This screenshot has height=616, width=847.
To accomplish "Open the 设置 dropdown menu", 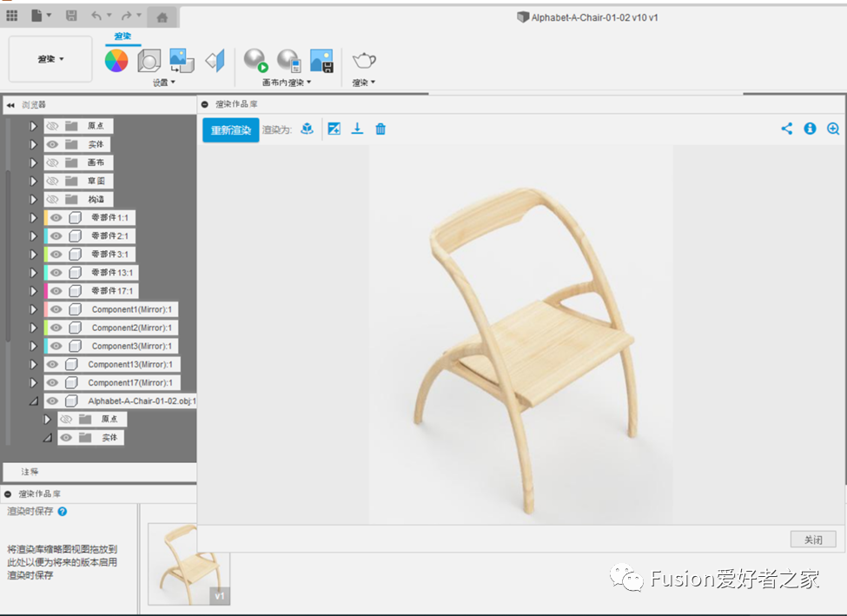I will [x=164, y=83].
